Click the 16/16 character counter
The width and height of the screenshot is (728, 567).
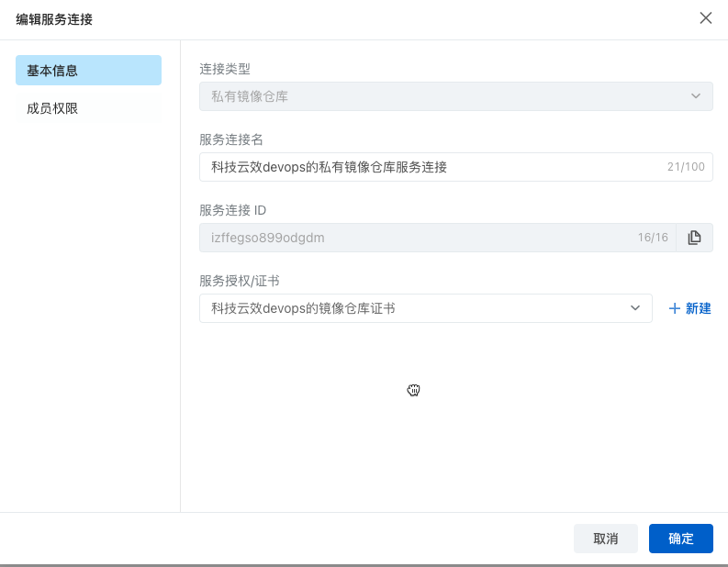(x=653, y=238)
